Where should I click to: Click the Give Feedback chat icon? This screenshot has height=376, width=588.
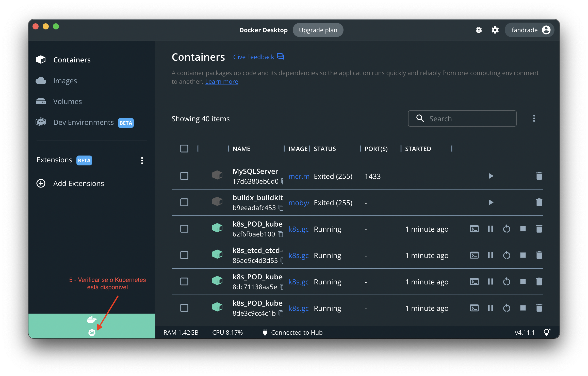281,57
